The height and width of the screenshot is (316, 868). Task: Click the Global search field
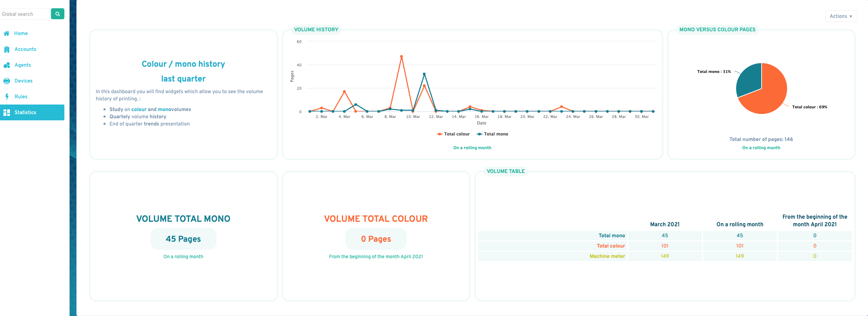[x=25, y=14]
